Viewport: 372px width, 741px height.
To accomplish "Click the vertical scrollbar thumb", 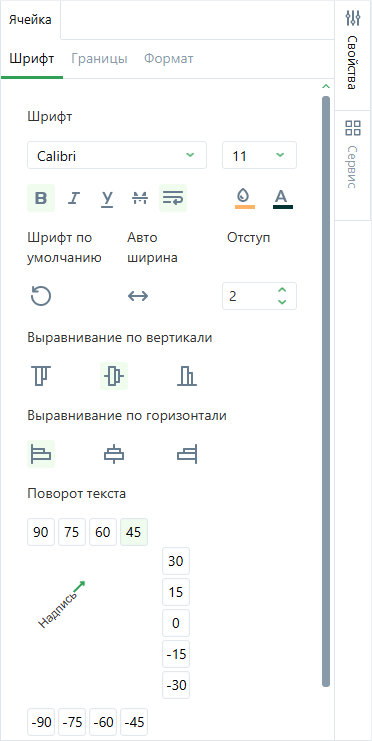I will coord(326,391).
